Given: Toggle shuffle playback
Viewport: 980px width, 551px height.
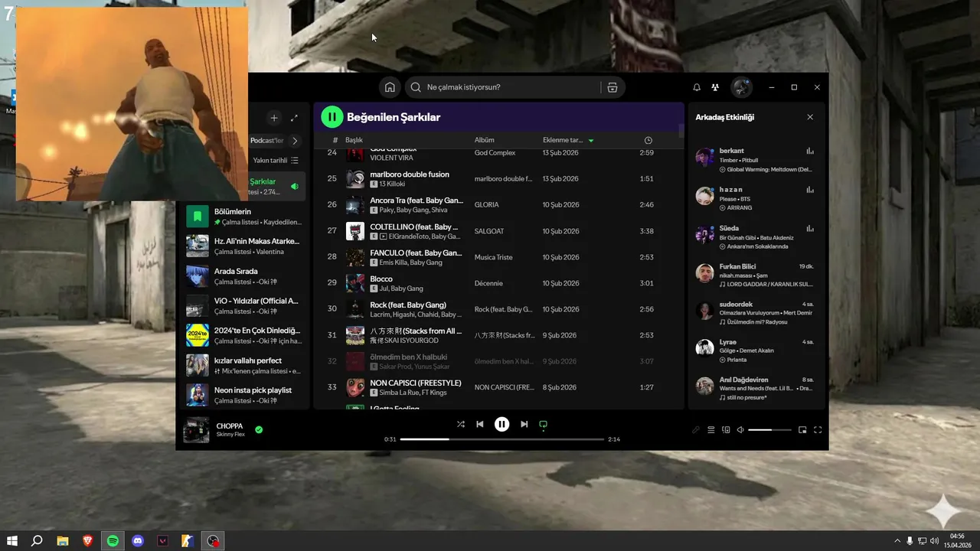Looking at the screenshot, I should pyautogui.click(x=461, y=424).
